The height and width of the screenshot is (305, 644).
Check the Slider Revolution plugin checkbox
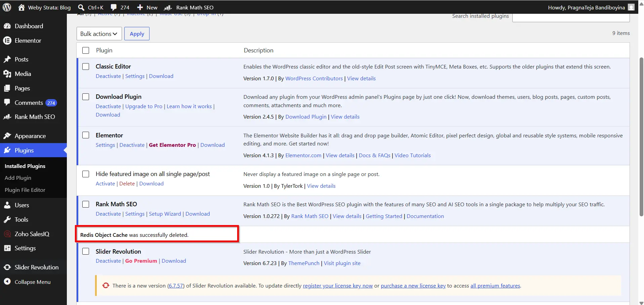tap(86, 251)
